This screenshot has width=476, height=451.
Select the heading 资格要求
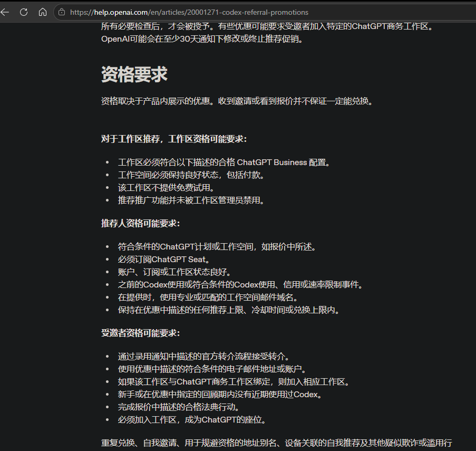[134, 74]
